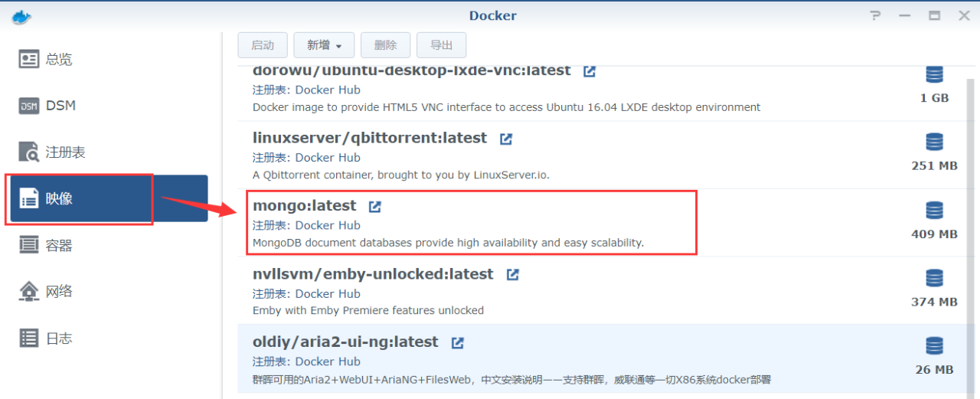Open external link for linuxserver/qbittorrent image

click(x=506, y=139)
